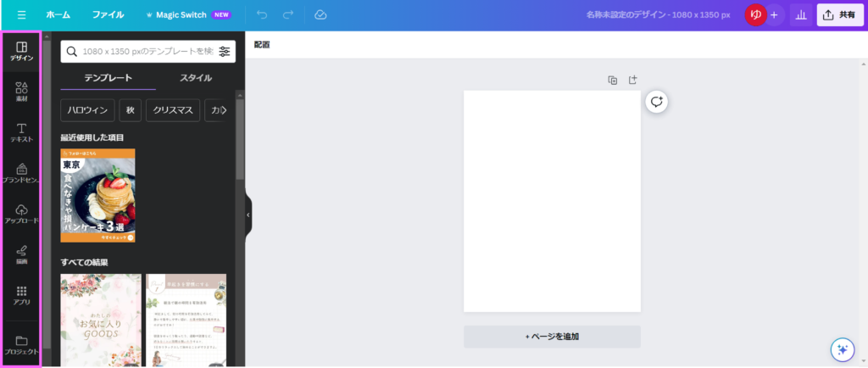
Task: Open the ファイル menu
Action: point(108,15)
